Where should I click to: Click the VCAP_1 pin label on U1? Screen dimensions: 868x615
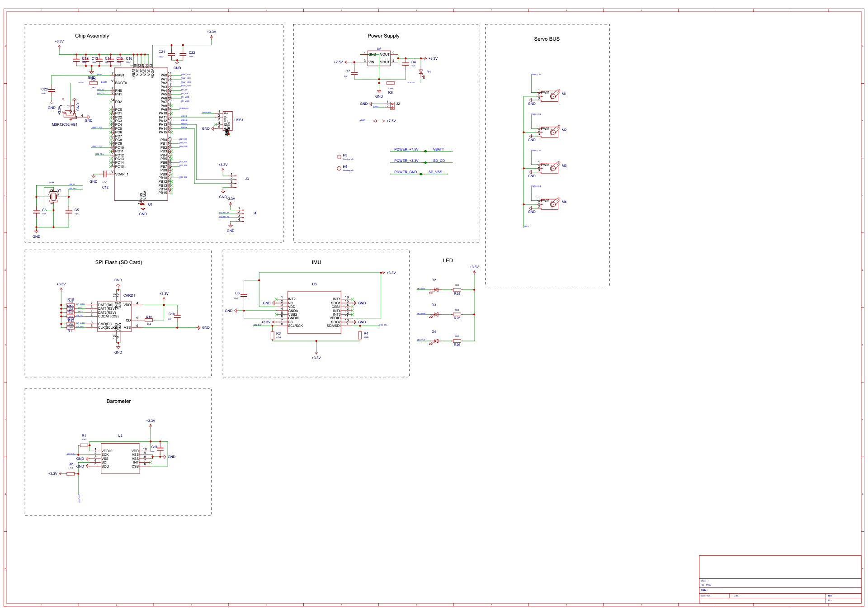[122, 174]
